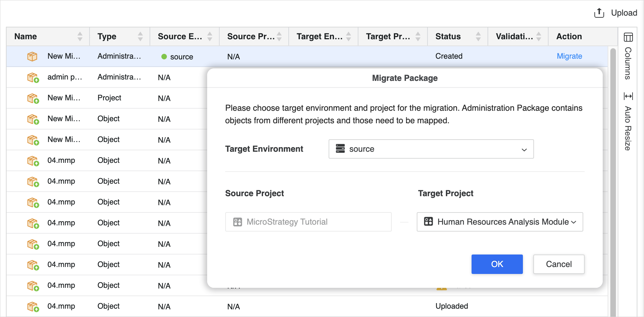Sort the table by the Type column
This screenshot has width=644, height=317.
tap(140, 36)
